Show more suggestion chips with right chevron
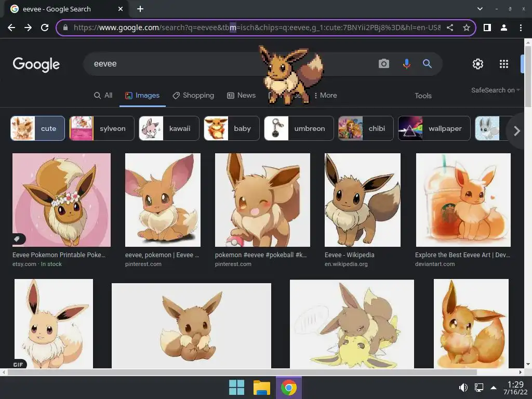The width and height of the screenshot is (532, 399). pyautogui.click(x=516, y=130)
